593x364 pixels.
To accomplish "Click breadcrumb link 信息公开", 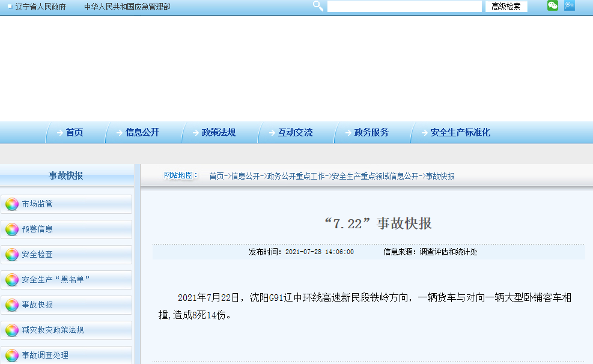I will coord(245,176).
